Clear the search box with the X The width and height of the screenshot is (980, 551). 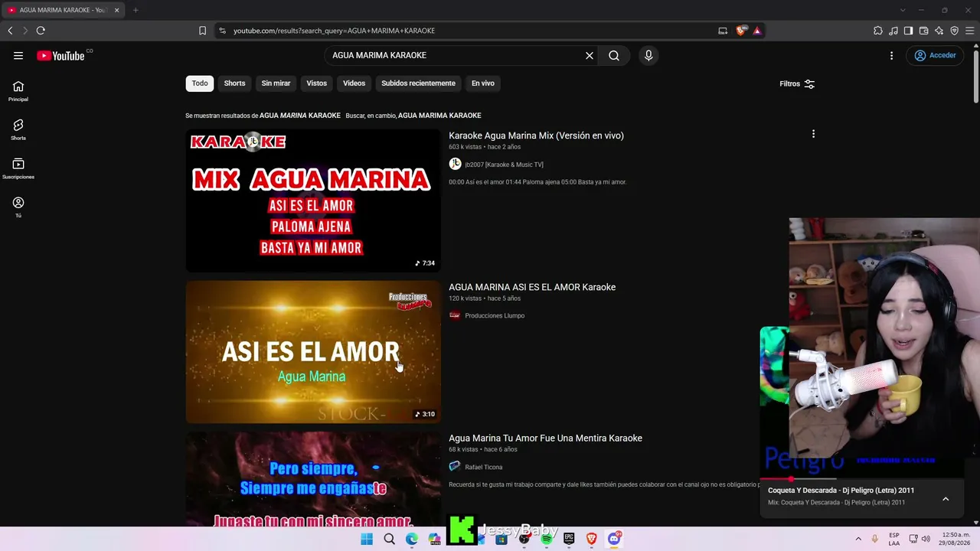point(590,55)
